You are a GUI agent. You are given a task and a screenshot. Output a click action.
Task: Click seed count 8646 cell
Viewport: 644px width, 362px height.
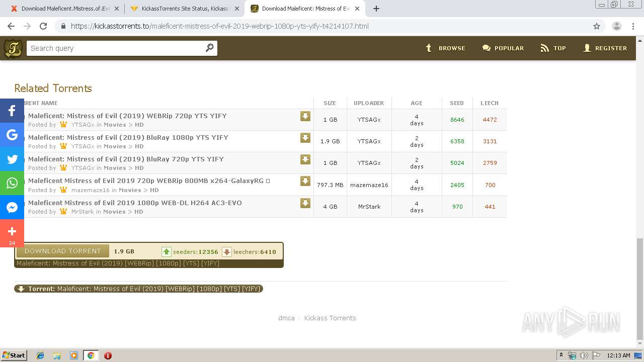(457, 120)
